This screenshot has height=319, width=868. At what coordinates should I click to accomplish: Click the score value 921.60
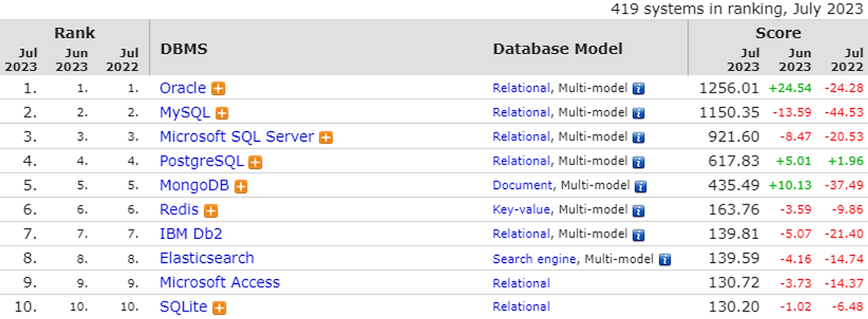(x=734, y=137)
